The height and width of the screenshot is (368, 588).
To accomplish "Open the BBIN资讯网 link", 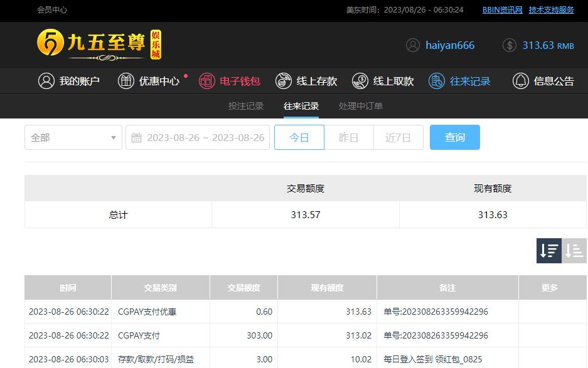I will [503, 10].
